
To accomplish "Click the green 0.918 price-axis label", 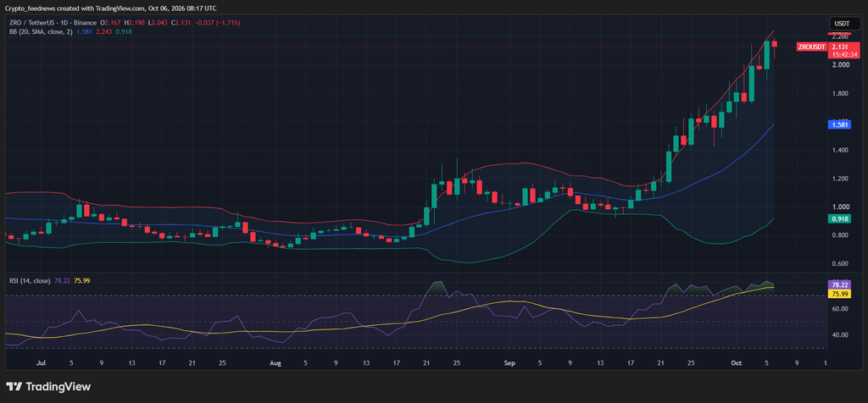I will 838,219.
